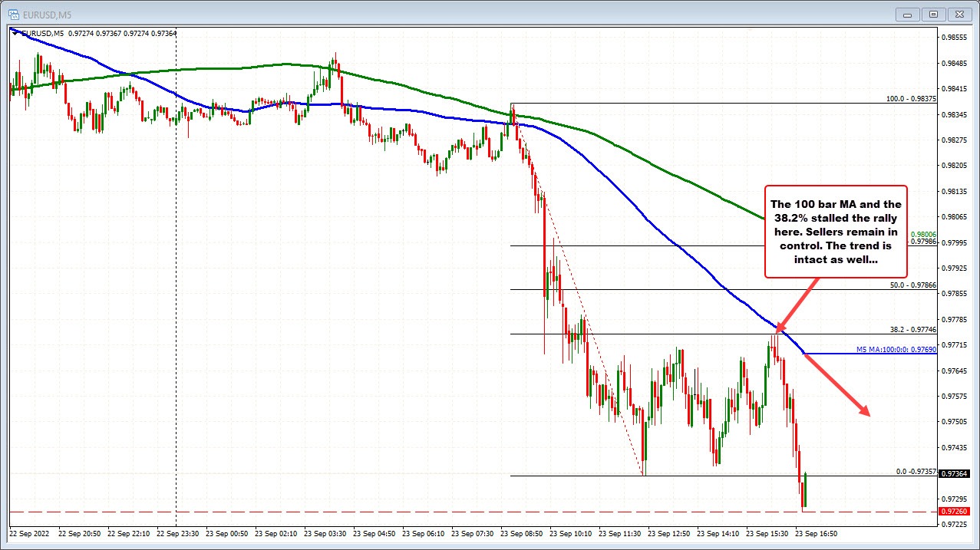Viewport: 980px width, 550px height.
Task: Click the M5 MA:100 label on the chart
Action: (896, 349)
